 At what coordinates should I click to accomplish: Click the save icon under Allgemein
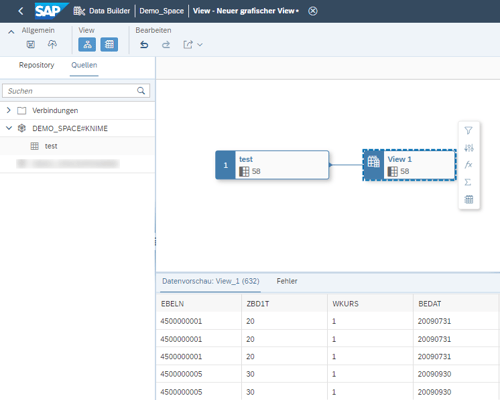point(31,44)
